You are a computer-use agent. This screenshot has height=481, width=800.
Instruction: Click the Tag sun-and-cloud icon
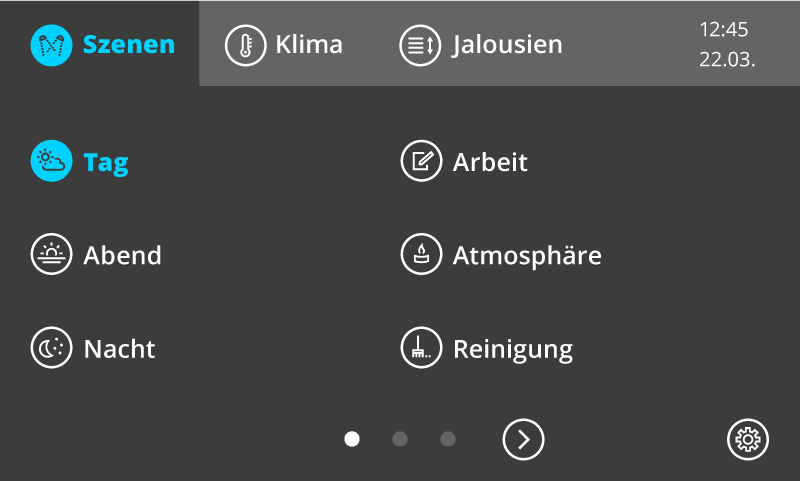[x=51, y=162]
